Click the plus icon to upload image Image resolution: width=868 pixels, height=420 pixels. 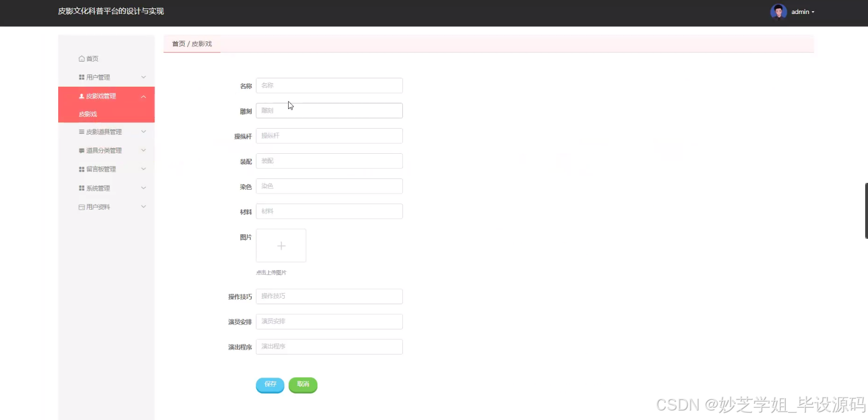click(281, 246)
